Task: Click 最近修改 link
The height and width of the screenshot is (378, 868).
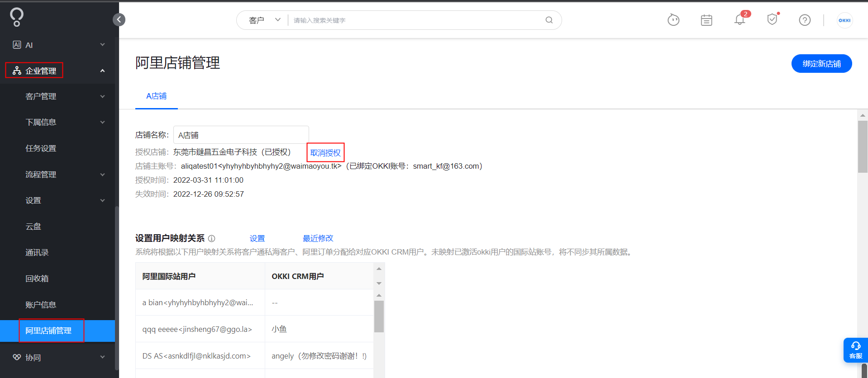Action: coord(318,238)
